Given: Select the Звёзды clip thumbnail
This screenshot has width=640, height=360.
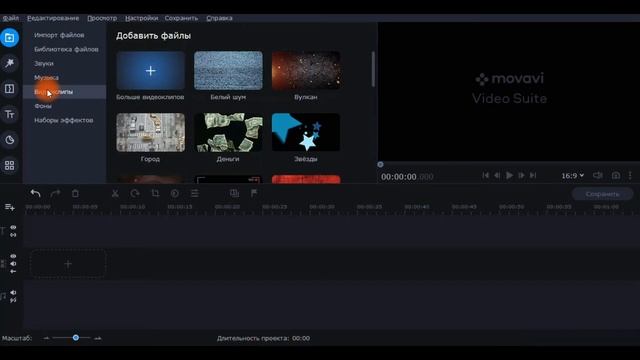Looking at the screenshot, I should tap(306, 133).
